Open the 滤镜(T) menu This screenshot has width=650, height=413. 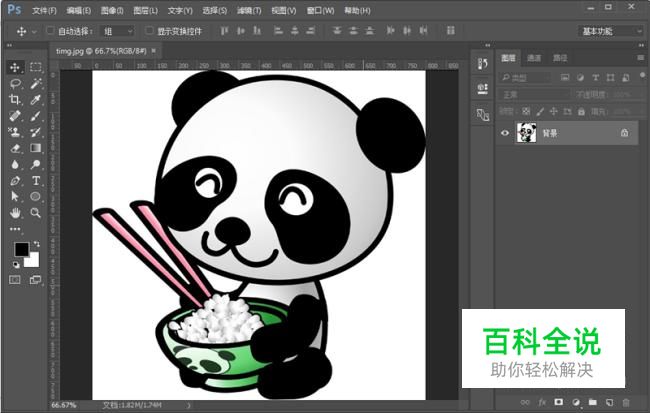click(x=249, y=11)
